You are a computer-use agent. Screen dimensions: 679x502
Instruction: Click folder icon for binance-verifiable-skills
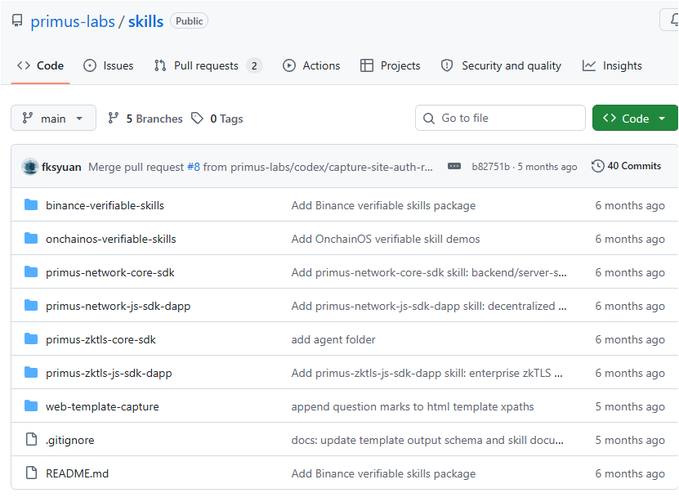tap(31, 204)
